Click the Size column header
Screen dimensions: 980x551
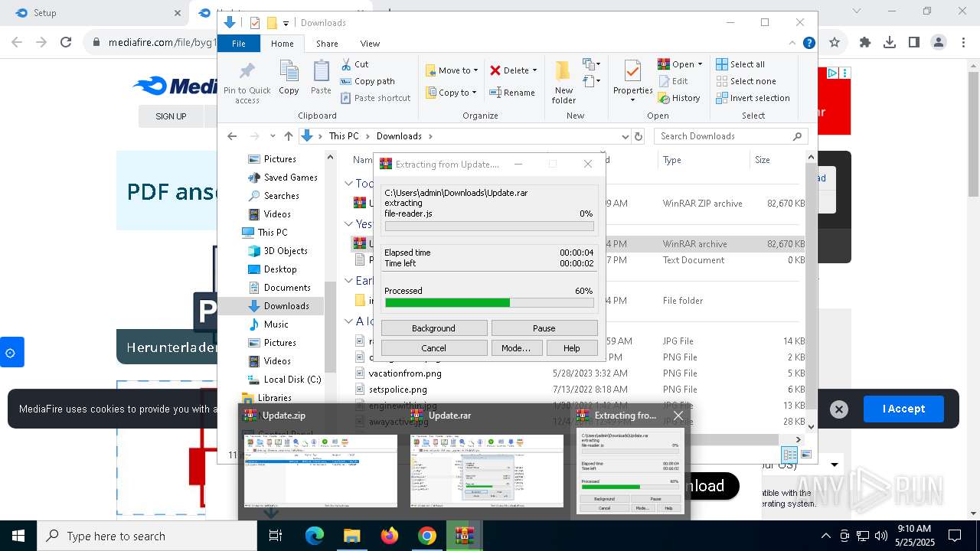pyautogui.click(x=777, y=160)
